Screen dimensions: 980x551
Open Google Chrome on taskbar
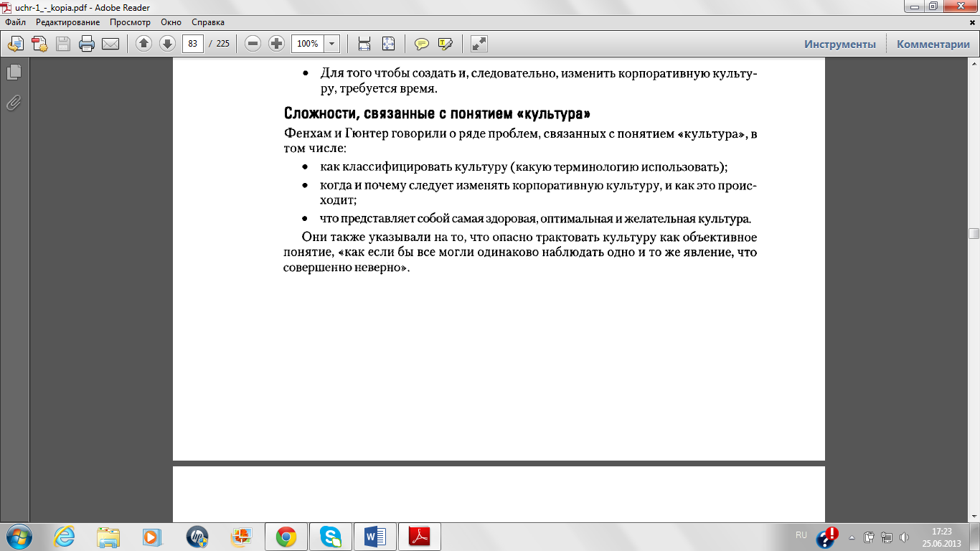pos(286,536)
